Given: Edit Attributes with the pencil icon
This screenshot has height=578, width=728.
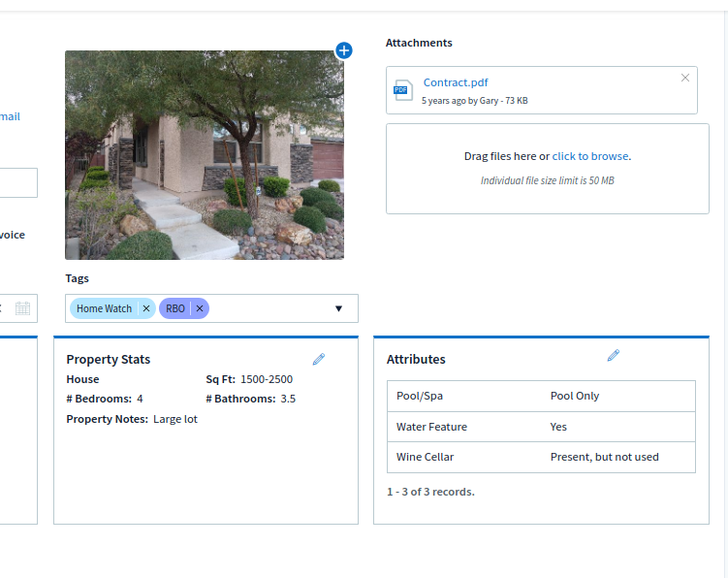Looking at the screenshot, I should (614, 356).
